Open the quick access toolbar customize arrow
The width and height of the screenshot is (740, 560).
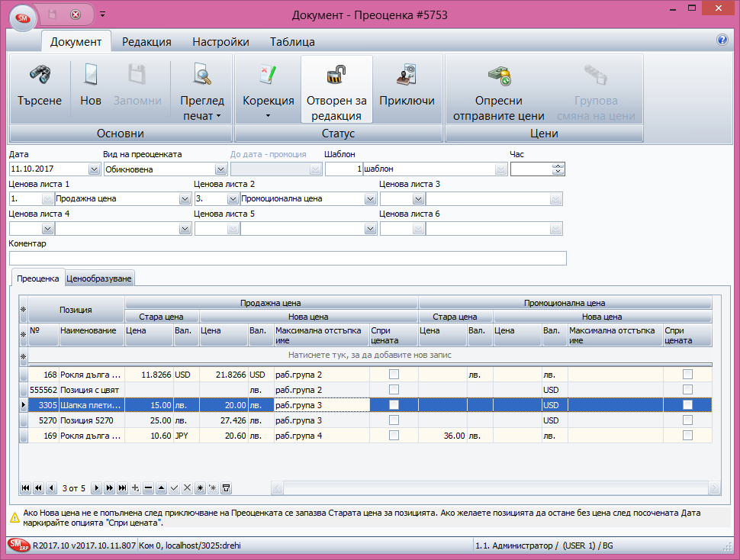(102, 14)
